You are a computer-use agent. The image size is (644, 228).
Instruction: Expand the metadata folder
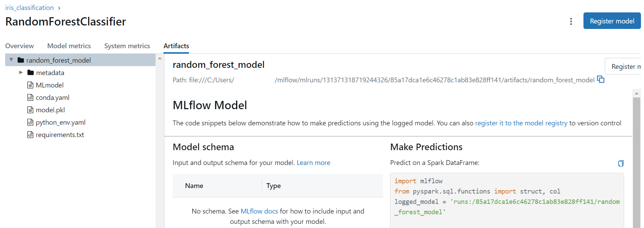21,72
